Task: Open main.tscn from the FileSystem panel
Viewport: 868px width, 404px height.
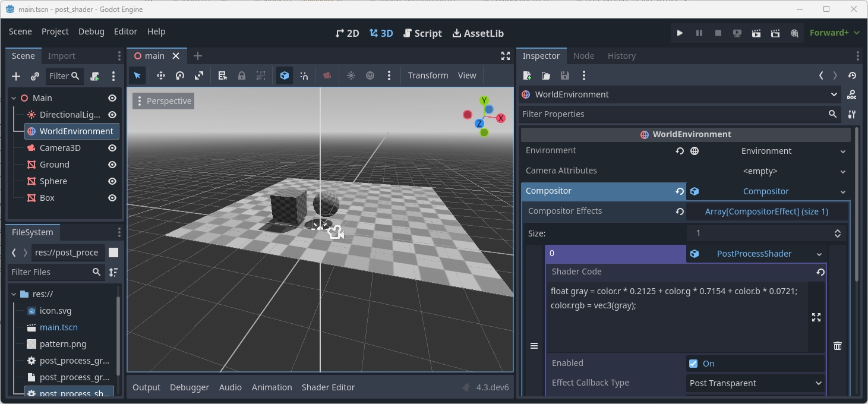Action: tap(59, 327)
